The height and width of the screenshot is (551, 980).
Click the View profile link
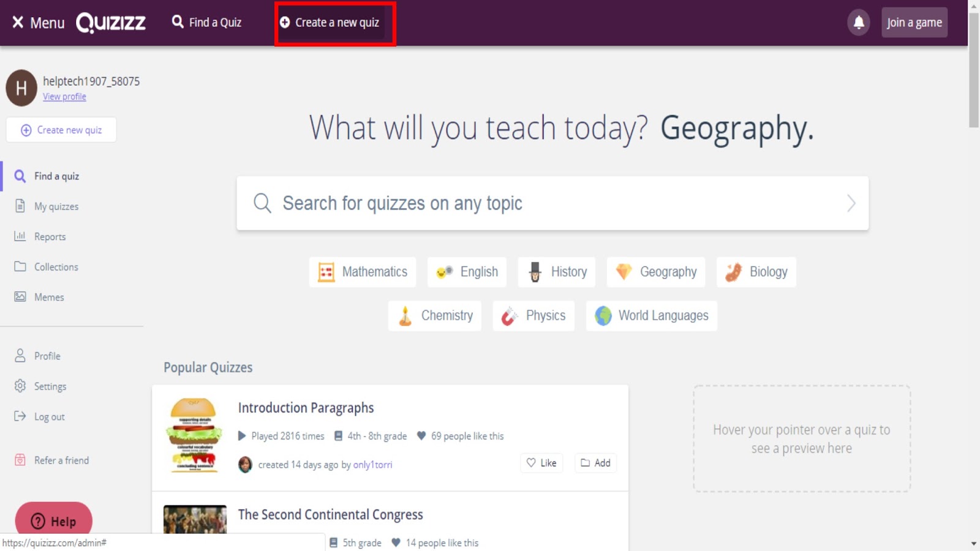tap(64, 97)
